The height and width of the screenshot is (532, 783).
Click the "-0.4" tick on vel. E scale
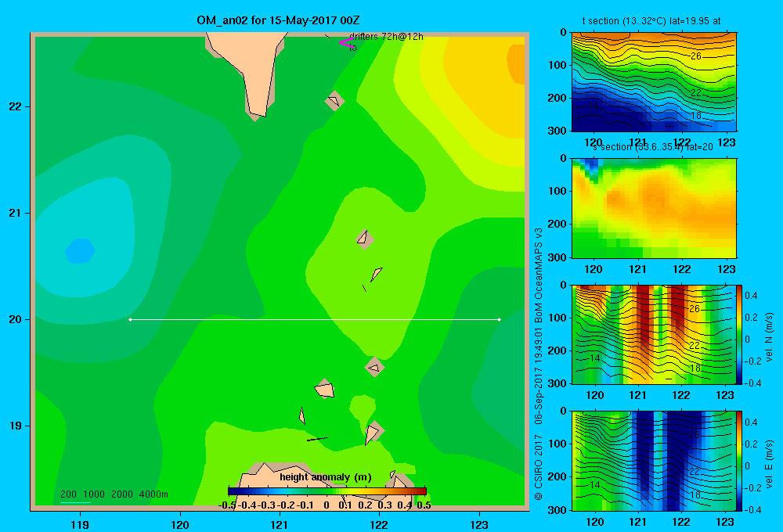point(752,509)
